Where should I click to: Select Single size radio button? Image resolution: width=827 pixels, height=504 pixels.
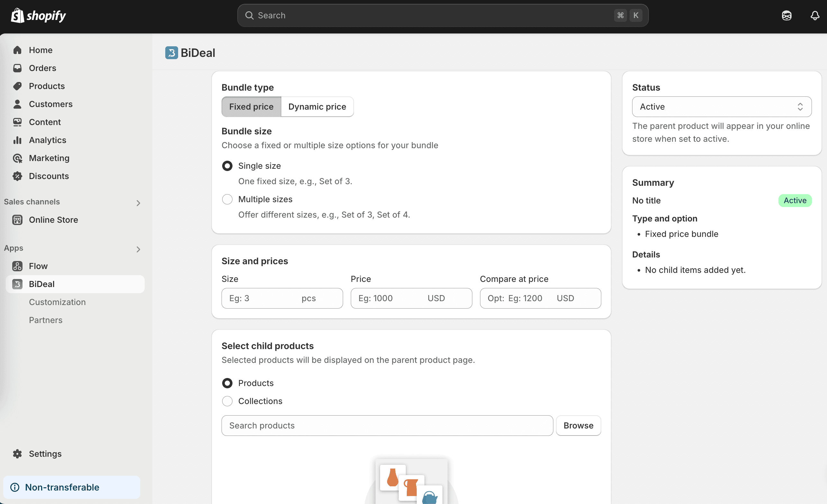(227, 166)
